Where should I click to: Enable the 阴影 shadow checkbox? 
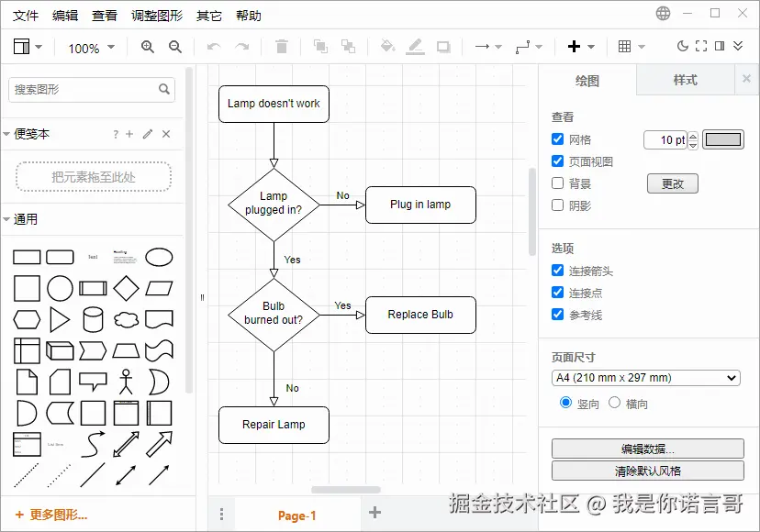[557, 205]
